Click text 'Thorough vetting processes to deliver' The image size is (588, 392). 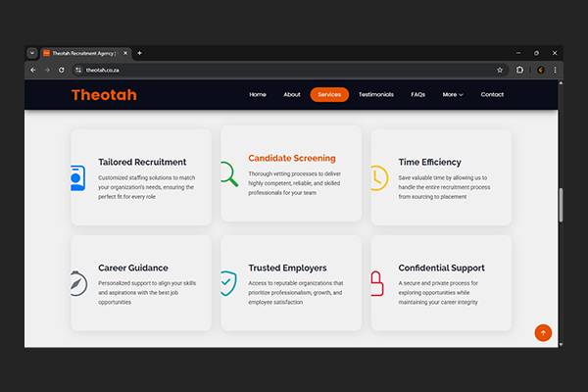point(294,173)
